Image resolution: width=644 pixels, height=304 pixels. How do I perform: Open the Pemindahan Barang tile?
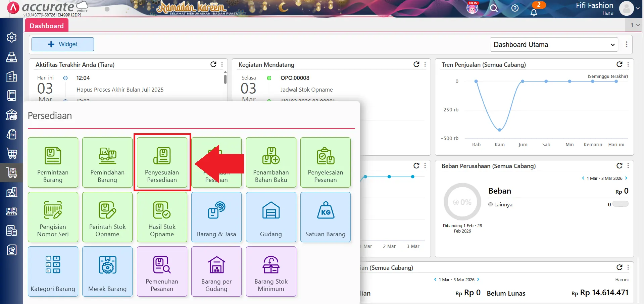coord(107,162)
